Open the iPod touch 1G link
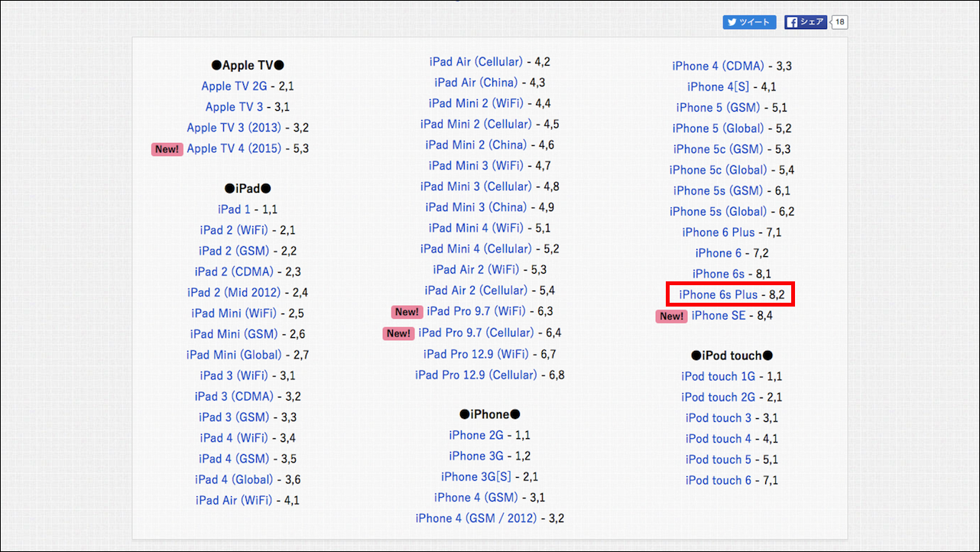 pyautogui.click(x=719, y=376)
